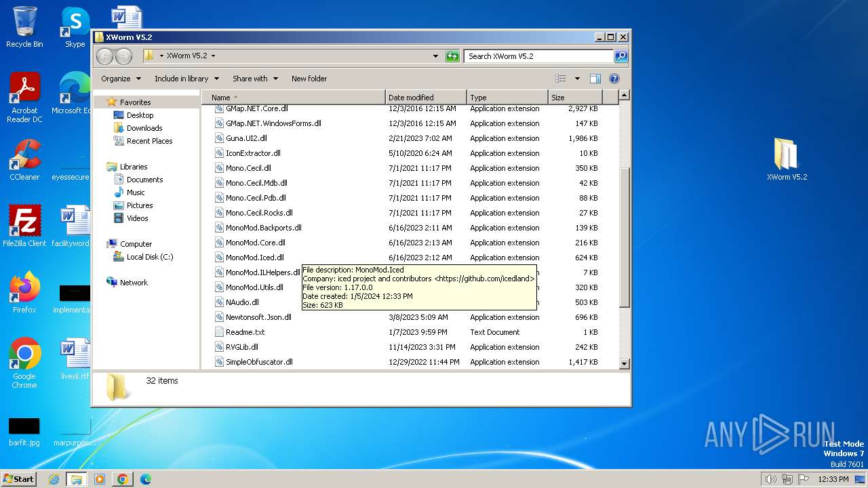Open Skype desktop shortcut
The image size is (868, 488).
pos(75,27)
